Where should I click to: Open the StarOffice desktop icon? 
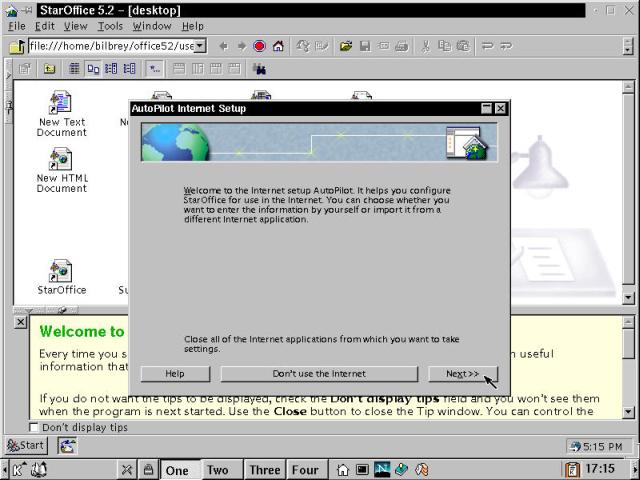point(61,272)
